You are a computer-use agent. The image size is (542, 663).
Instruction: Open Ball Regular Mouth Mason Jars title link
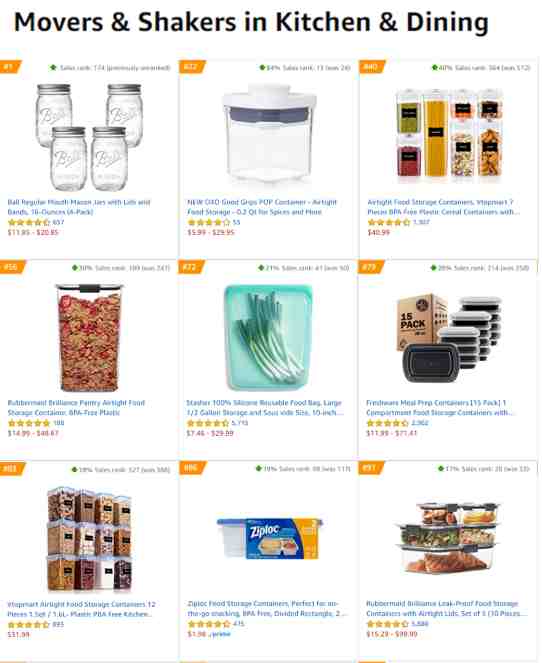point(79,207)
